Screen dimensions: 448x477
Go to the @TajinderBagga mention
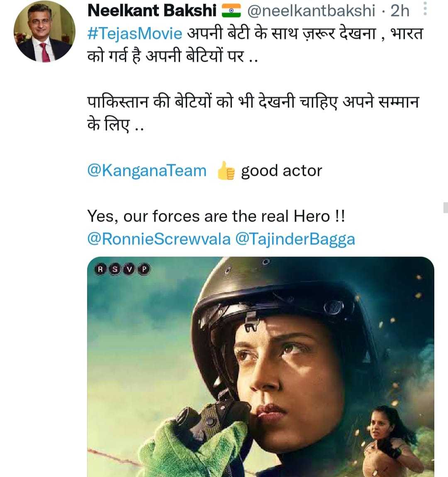(x=295, y=239)
